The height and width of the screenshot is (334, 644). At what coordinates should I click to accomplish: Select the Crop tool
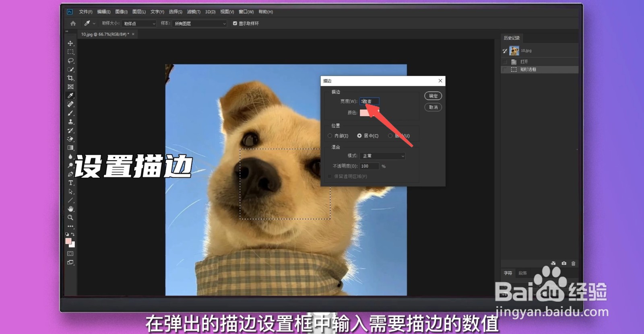point(70,78)
